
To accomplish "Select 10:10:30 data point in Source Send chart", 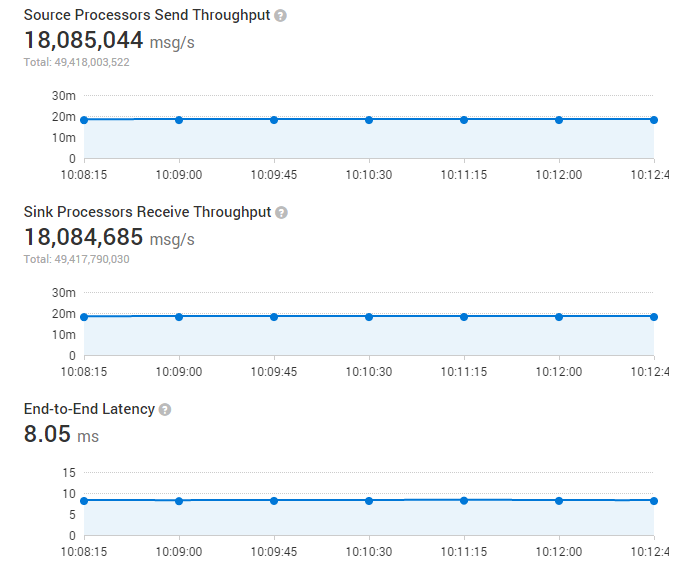I will click(x=369, y=120).
